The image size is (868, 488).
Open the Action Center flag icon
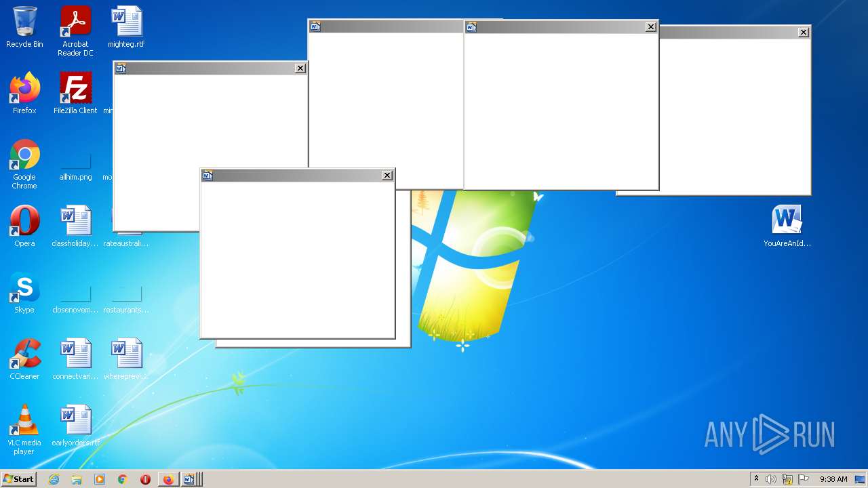pos(804,479)
